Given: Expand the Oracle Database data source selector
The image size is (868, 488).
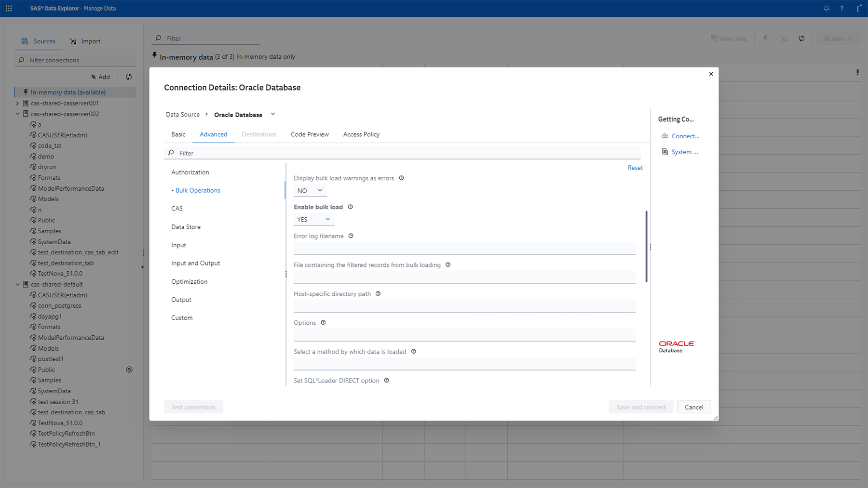Looking at the screenshot, I should click(x=273, y=114).
